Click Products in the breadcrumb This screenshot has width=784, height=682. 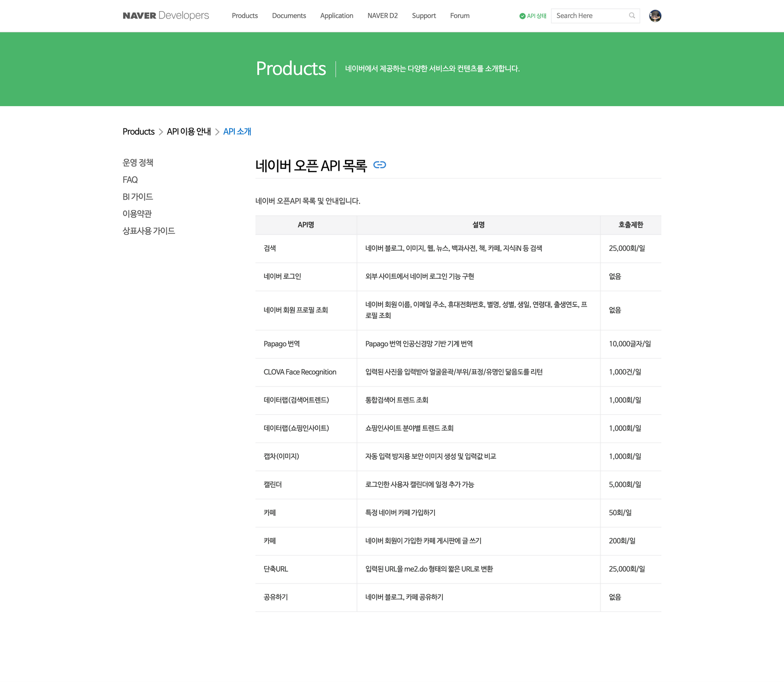pos(138,132)
